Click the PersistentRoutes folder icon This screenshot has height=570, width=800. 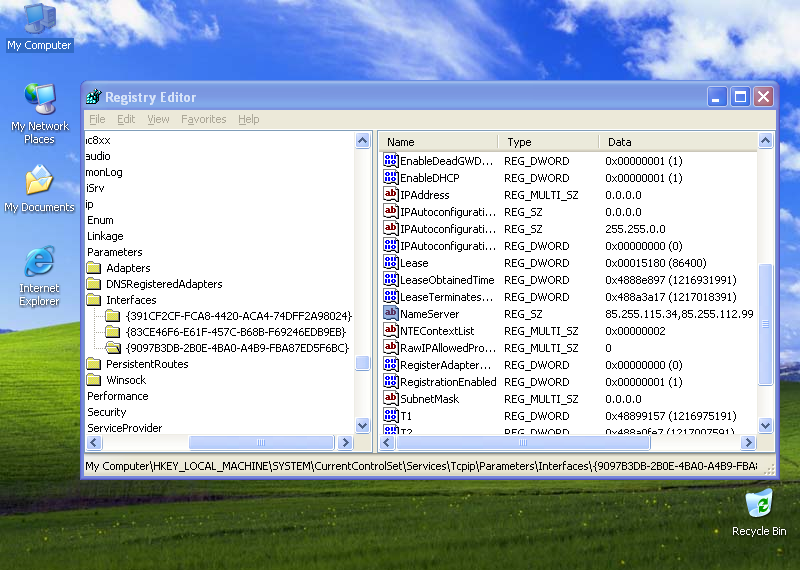tap(94, 363)
